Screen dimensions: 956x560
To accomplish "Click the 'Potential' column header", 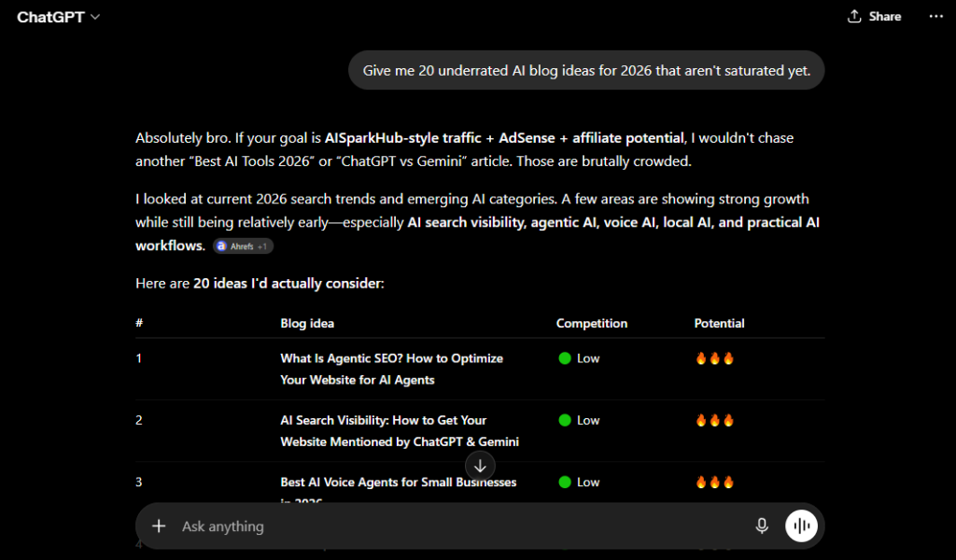I will tap(719, 324).
